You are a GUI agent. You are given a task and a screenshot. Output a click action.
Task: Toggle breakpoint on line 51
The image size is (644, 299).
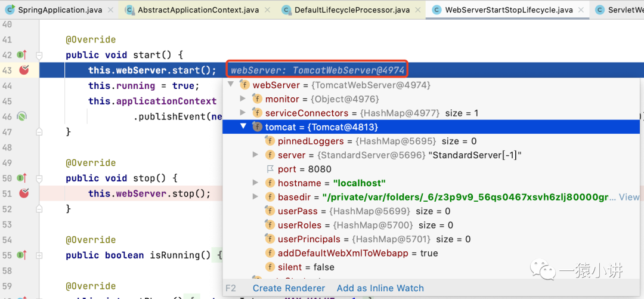24,193
